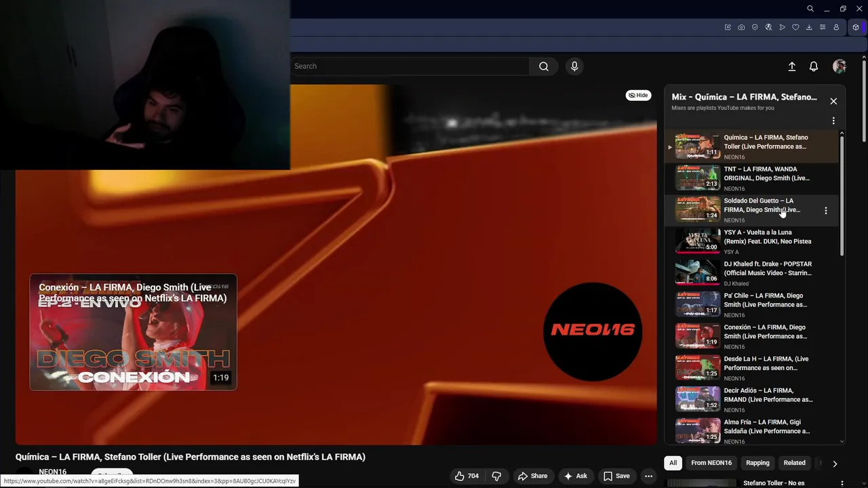Open the YouTube account avatar menu

(x=840, y=66)
